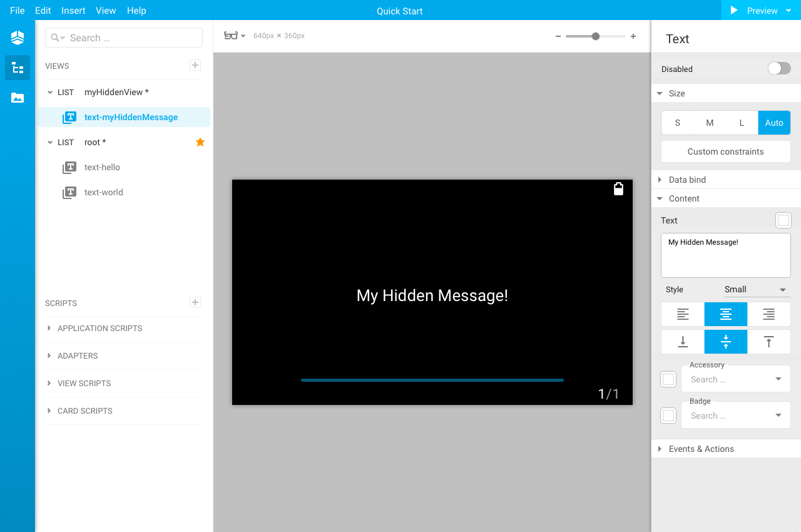Open the assets image panel icon

18,98
